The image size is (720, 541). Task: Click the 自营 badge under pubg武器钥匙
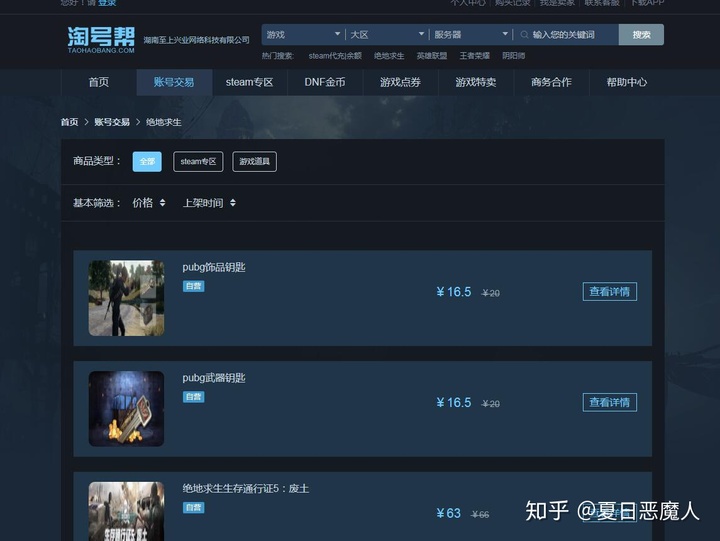[x=193, y=397]
